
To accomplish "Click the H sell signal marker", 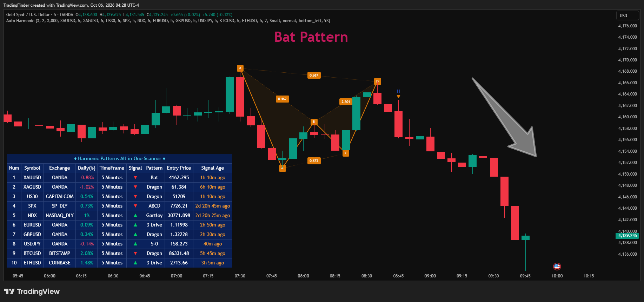I will (x=398, y=94).
